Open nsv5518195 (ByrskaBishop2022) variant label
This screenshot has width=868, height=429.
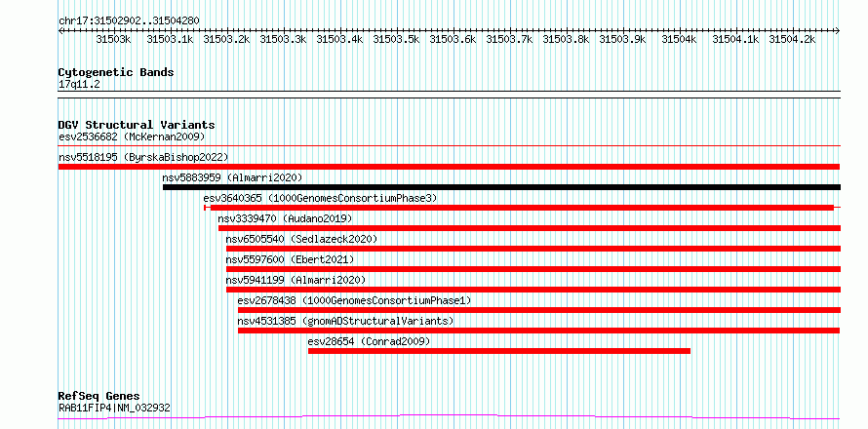point(143,157)
